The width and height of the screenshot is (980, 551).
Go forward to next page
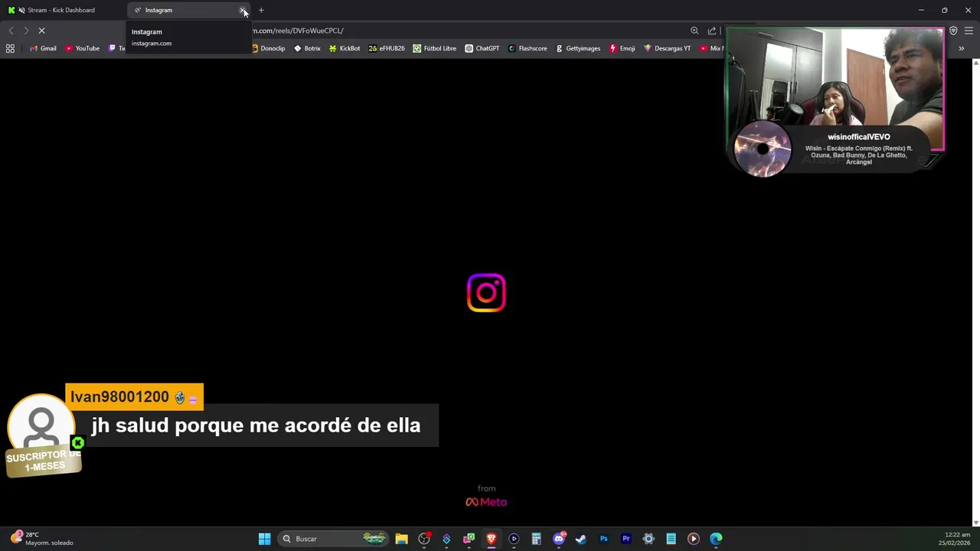point(26,31)
